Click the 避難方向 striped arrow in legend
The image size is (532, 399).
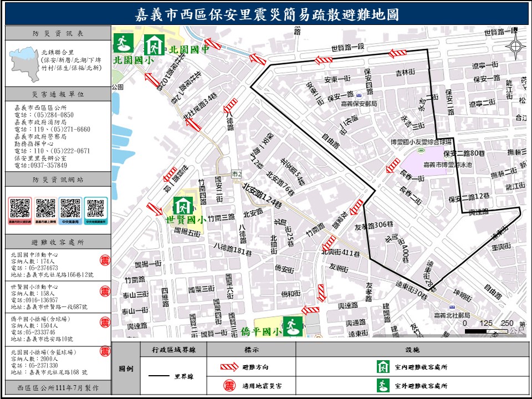[x=227, y=367]
